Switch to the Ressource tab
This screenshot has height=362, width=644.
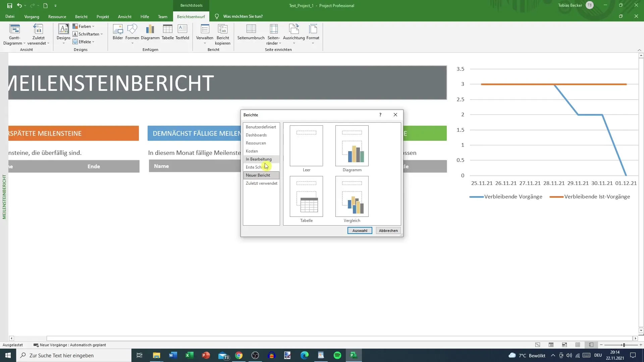[57, 16]
